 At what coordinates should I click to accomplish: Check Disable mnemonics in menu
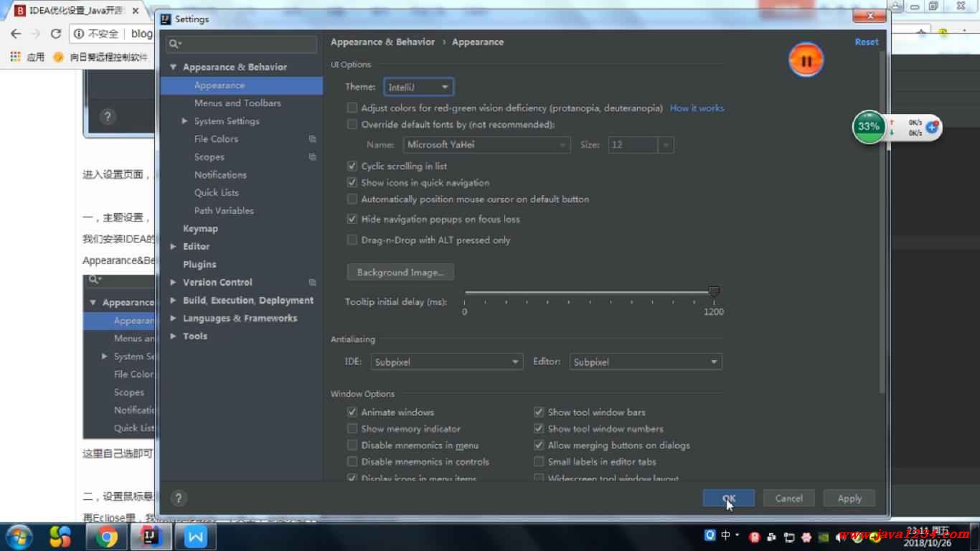352,446
